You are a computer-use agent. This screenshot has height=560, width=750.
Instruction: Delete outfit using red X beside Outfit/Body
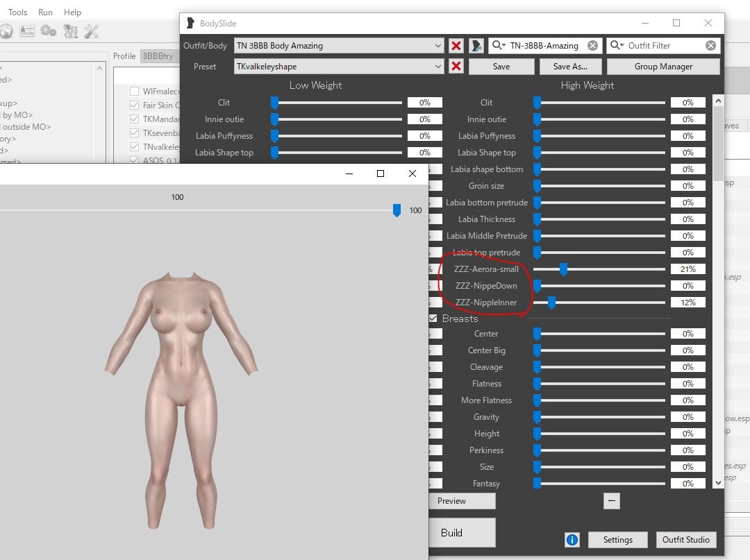pyautogui.click(x=456, y=45)
